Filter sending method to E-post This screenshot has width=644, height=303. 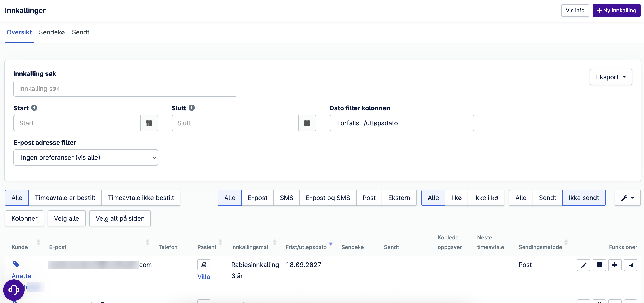tap(258, 198)
